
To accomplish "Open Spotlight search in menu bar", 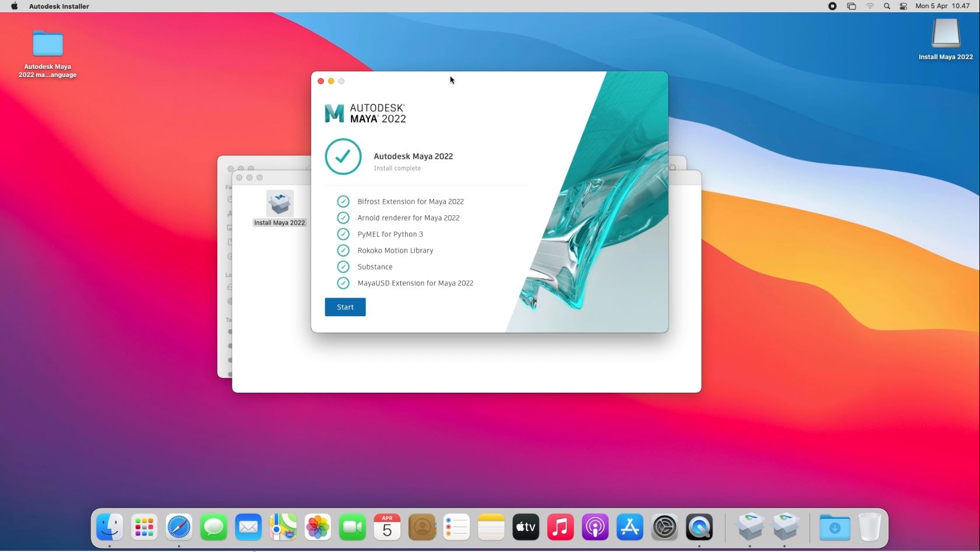I will coord(887,6).
